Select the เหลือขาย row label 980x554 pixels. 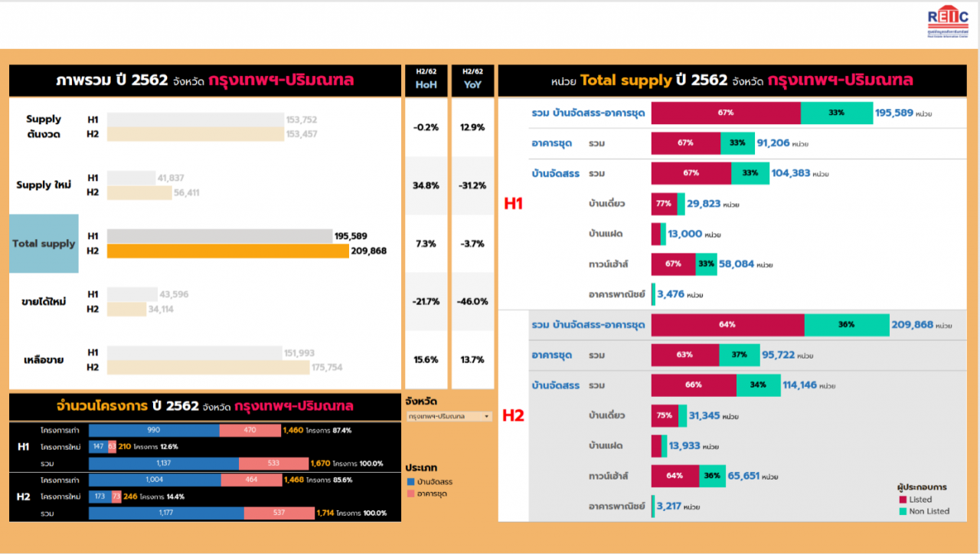coord(44,359)
